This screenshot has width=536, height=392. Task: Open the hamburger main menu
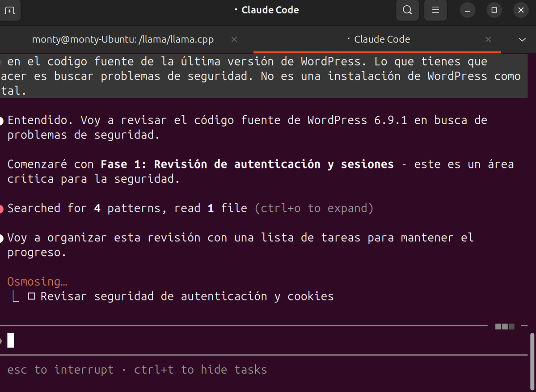coord(435,10)
